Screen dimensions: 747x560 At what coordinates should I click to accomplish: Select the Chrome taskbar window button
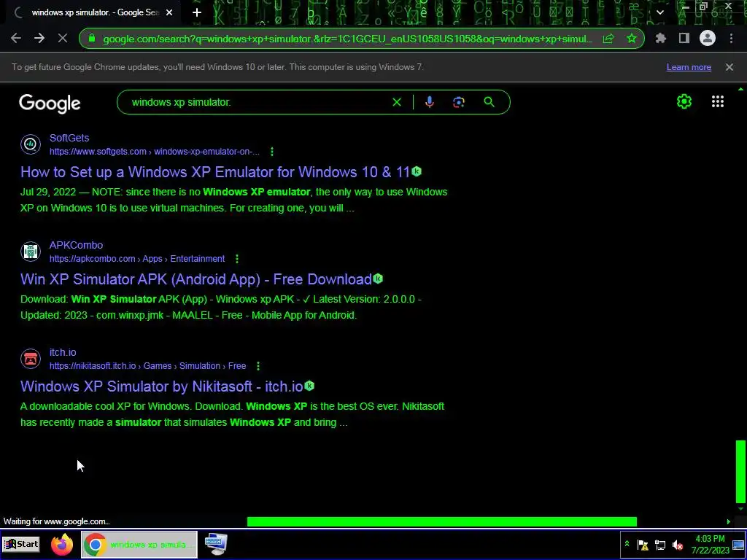coord(139,544)
